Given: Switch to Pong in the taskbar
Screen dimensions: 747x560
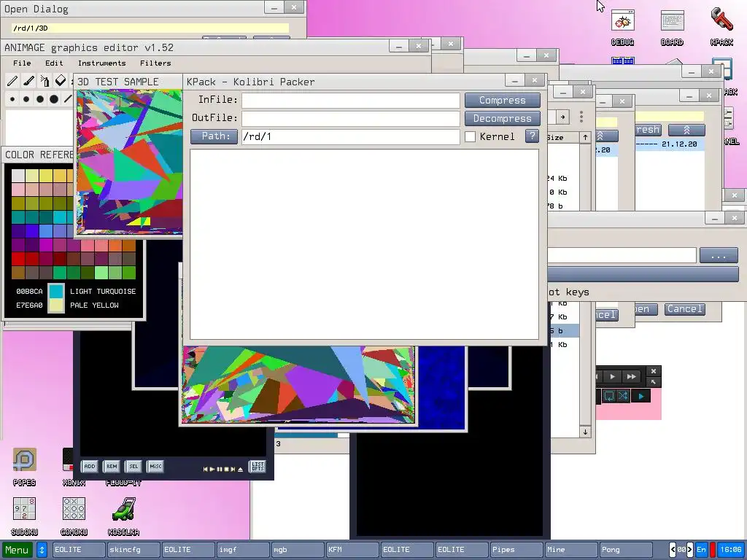Looking at the screenshot, I should click(x=625, y=550).
